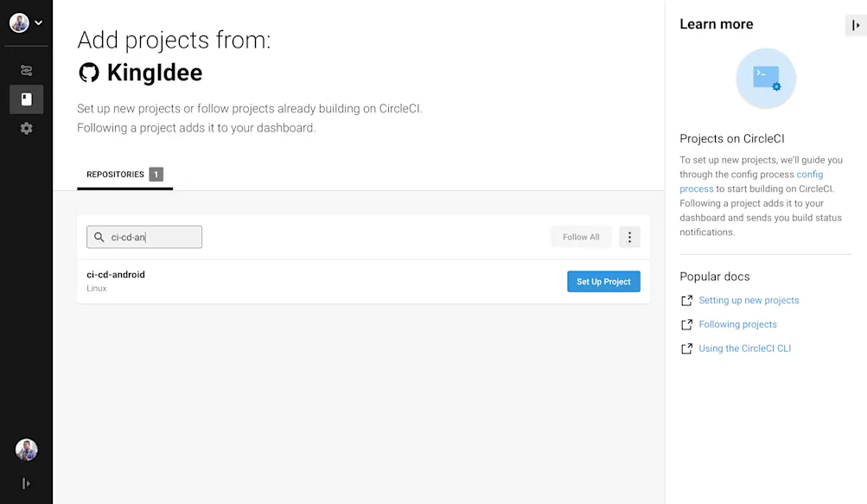The width and height of the screenshot is (867, 504).
Task: Open the Following projects doc link
Action: pos(737,324)
